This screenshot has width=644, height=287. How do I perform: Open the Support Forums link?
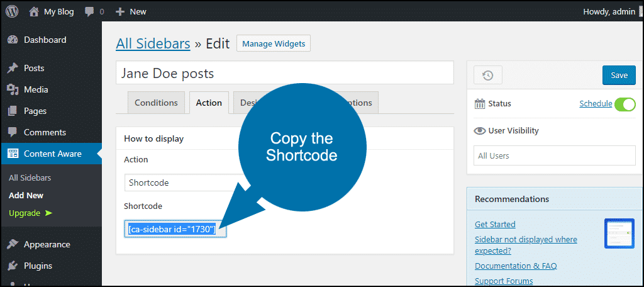(x=504, y=281)
